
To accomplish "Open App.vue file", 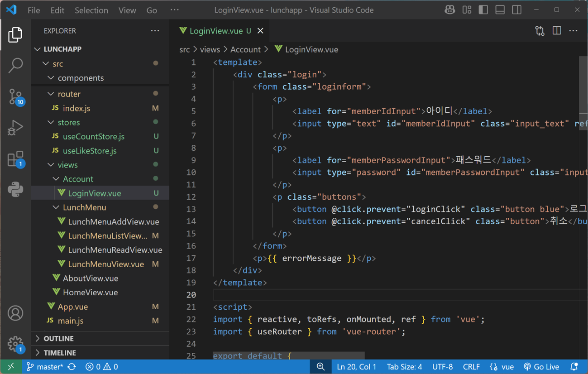I will tap(100, 307).
